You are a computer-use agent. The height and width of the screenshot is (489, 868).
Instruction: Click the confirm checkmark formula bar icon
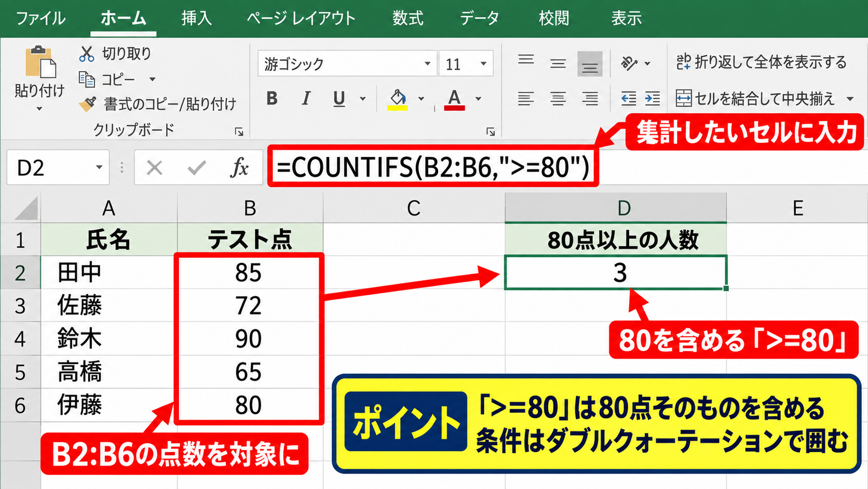coord(197,168)
